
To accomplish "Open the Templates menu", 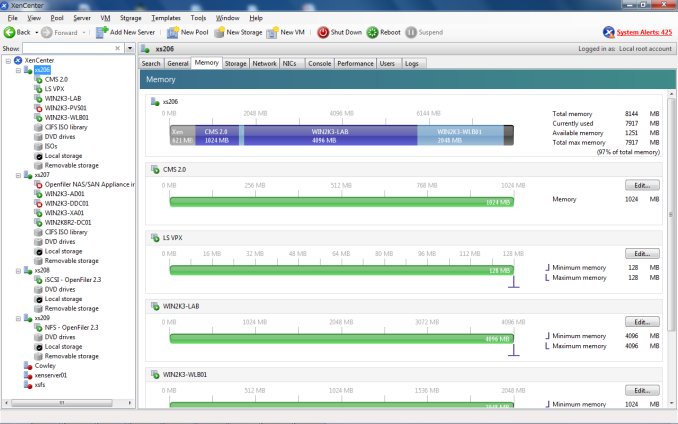I will pyautogui.click(x=166, y=18).
